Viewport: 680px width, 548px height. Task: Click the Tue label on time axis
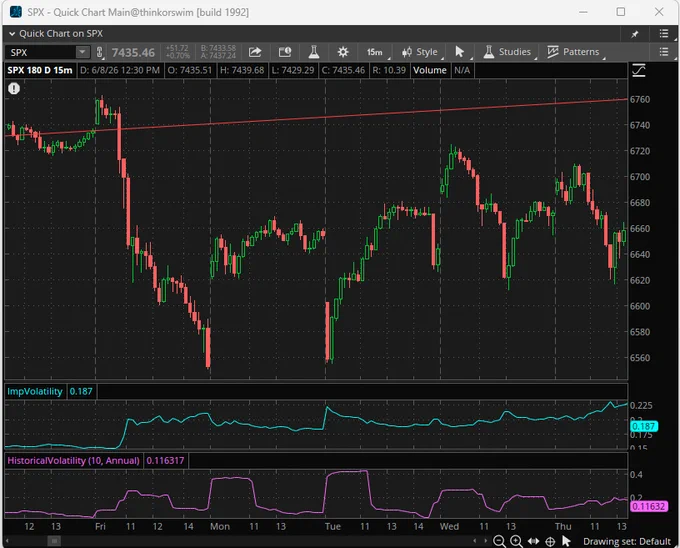(x=333, y=526)
